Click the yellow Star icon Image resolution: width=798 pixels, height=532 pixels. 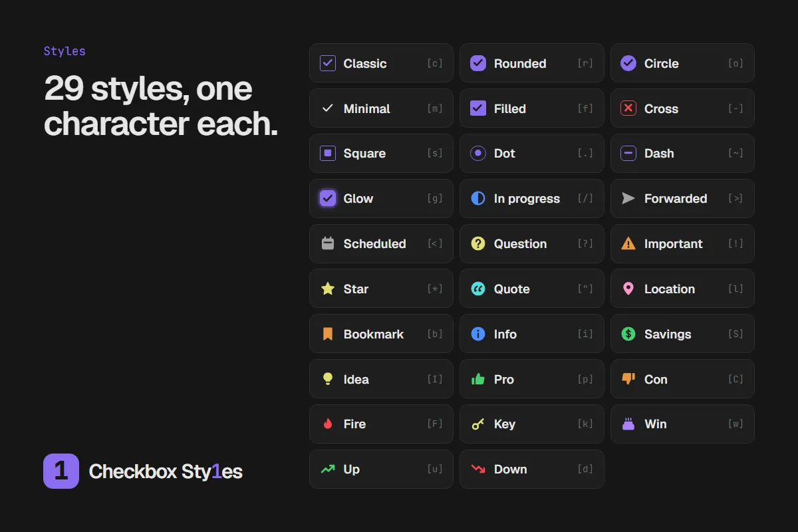[x=328, y=289]
